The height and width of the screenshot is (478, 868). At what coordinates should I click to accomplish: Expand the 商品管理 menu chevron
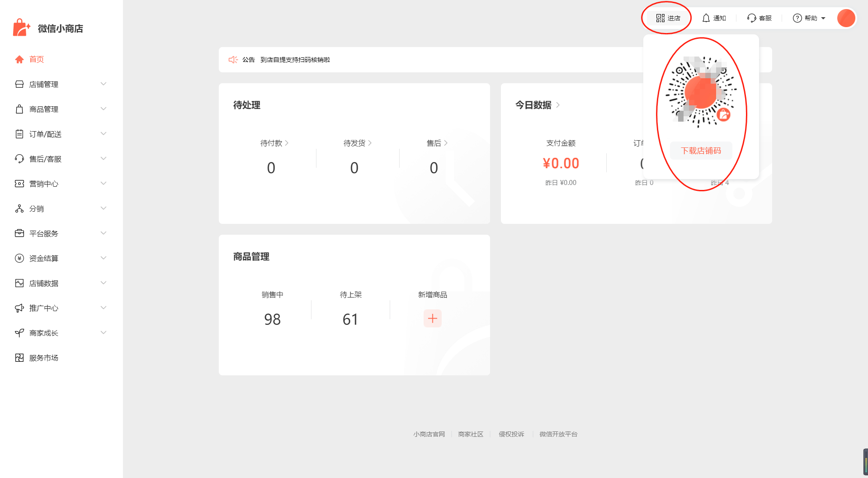click(x=104, y=109)
